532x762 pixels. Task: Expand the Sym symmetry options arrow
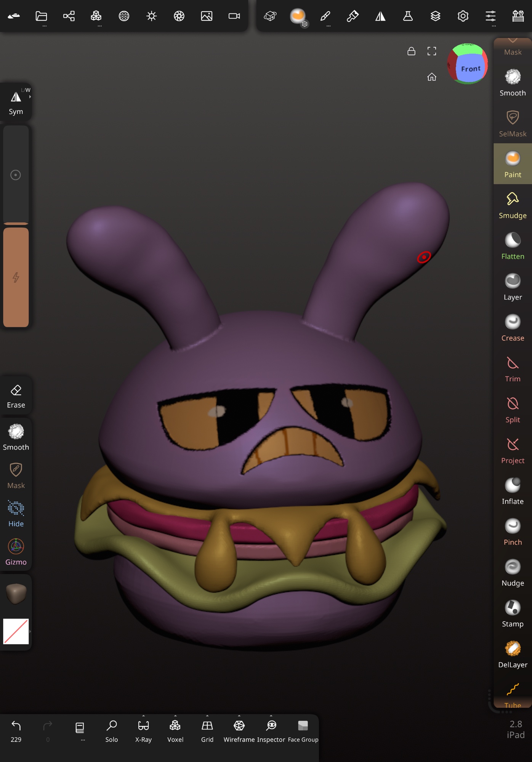point(30,97)
